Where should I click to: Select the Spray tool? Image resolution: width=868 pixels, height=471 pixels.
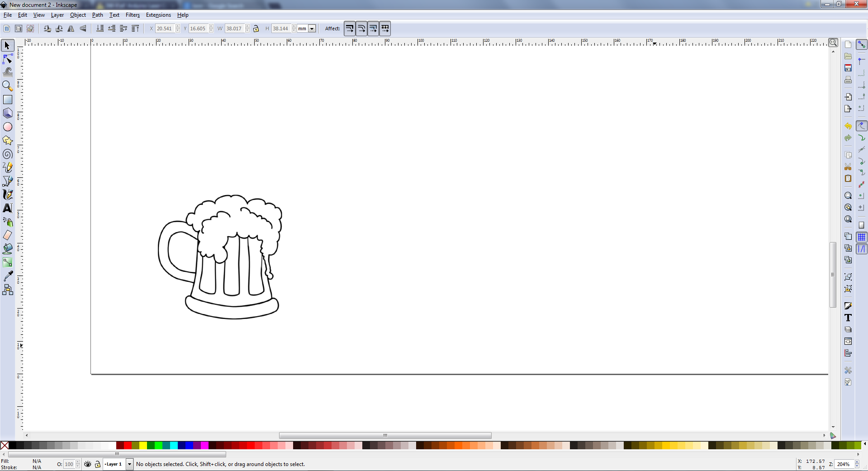7,222
